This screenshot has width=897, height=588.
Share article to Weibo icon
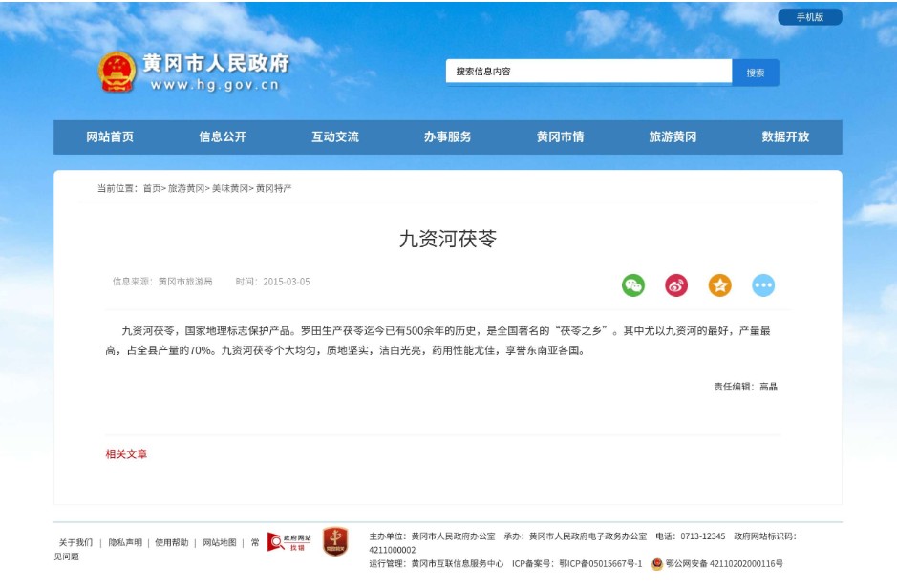[x=676, y=285]
